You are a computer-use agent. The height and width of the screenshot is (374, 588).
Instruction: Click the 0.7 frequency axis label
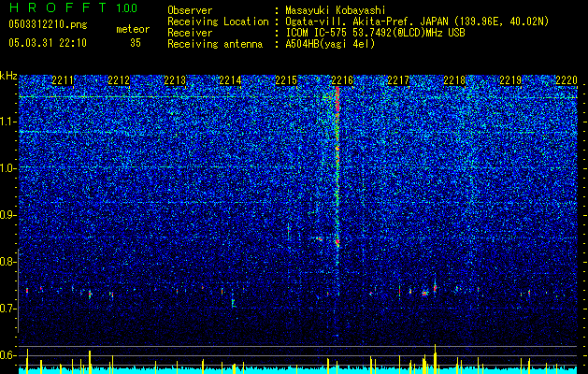pyautogui.click(x=7, y=309)
